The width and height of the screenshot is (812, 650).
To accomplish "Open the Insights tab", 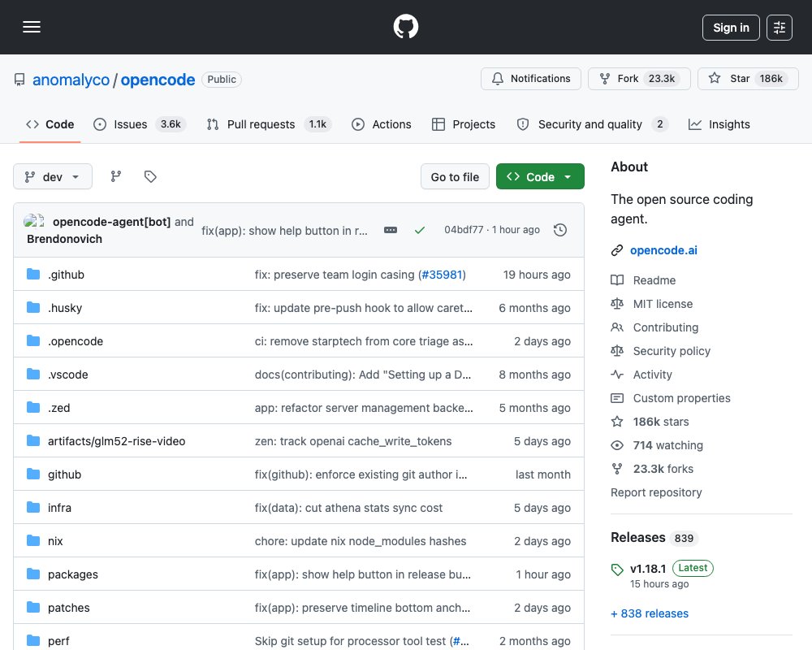I will pyautogui.click(x=719, y=124).
